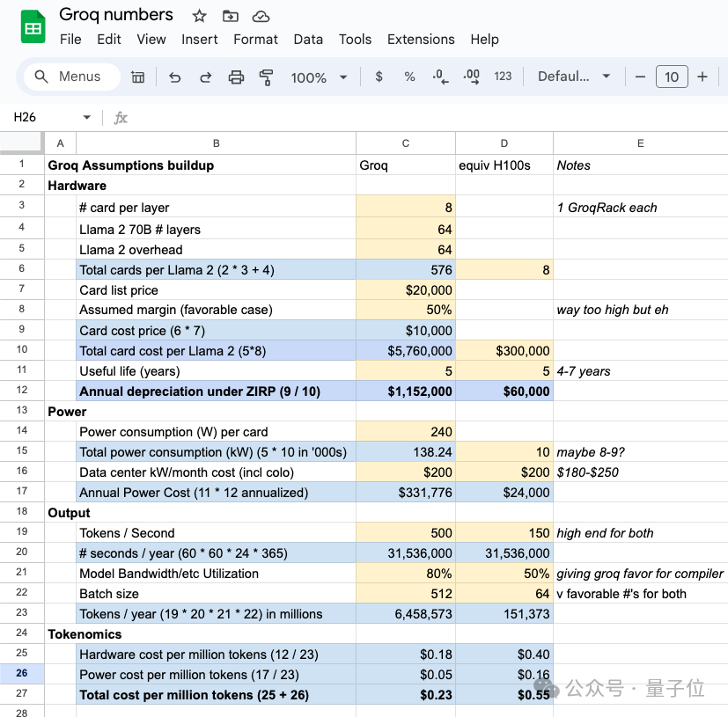The height and width of the screenshot is (717, 728).
Task: Increase the font size with plus
Action: [x=702, y=77]
